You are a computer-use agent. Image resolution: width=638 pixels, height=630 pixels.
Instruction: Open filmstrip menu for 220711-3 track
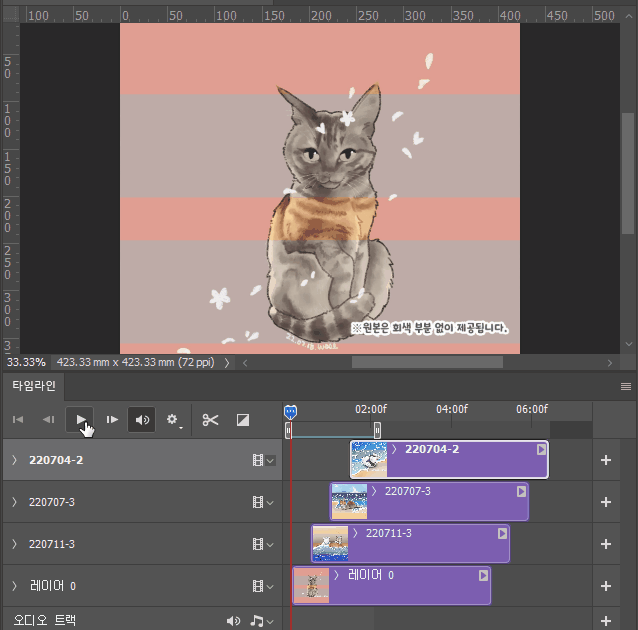click(263, 544)
